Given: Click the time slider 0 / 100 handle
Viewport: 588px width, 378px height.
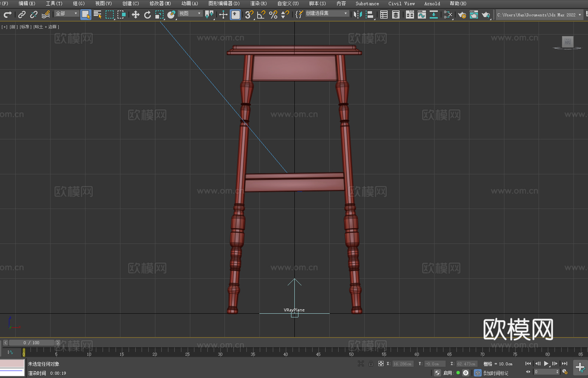Looking at the screenshot, I should click(x=32, y=343).
